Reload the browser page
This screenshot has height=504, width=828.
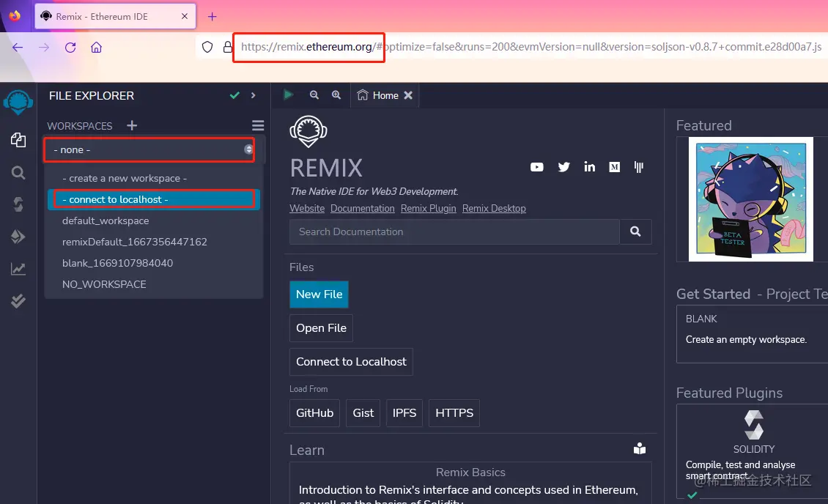(70, 48)
